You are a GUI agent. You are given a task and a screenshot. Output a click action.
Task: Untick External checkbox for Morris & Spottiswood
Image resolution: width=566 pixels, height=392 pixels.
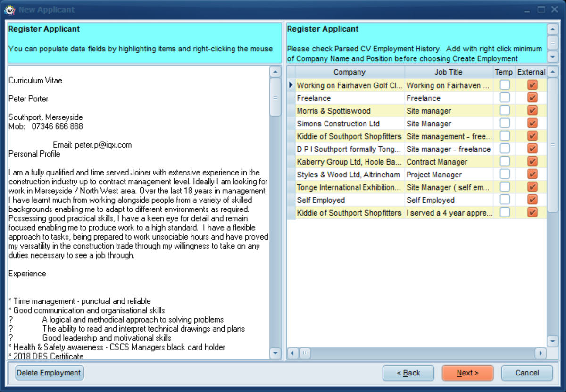tap(532, 111)
